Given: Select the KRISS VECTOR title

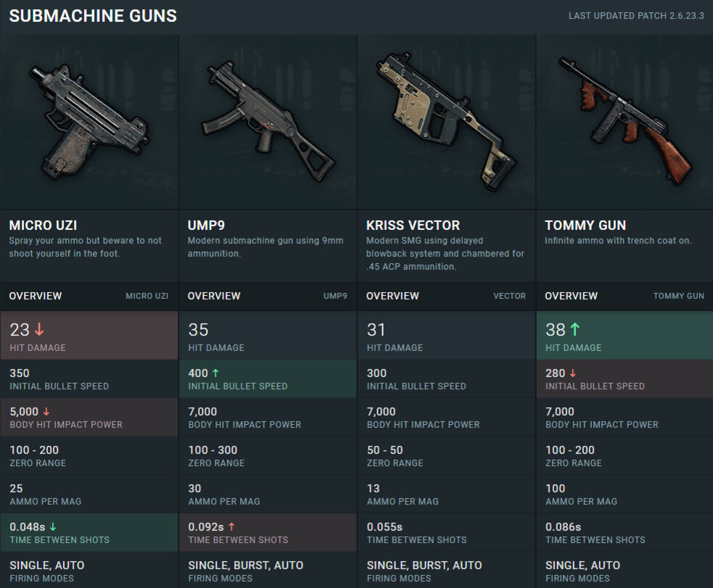Looking at the screenshot, I should 413,225.
